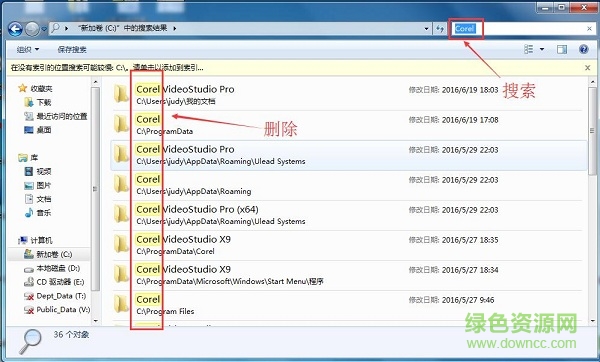The height and width of the screenshot is (362, 600).
Task: Click the results list scrollbar up arrow
Action: 592,82
